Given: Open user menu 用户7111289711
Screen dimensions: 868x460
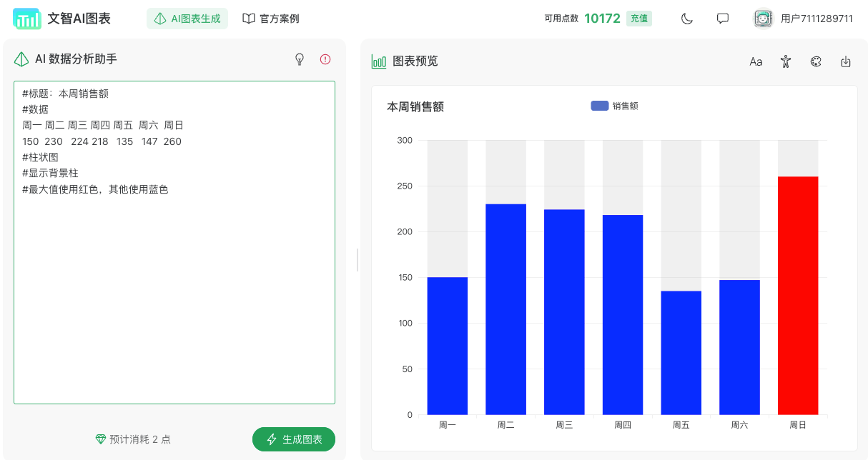Looking at the screenshot, I should click(817, 19).
